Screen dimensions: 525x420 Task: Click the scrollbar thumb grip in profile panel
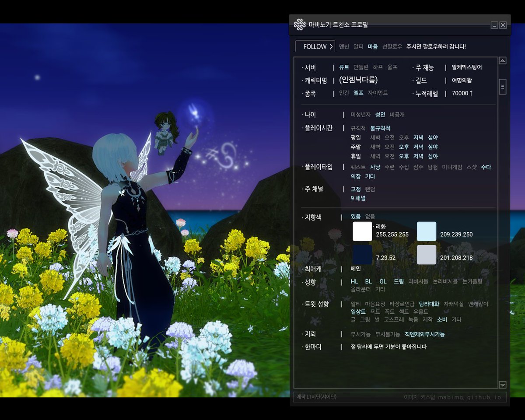[x=503, y=87]
